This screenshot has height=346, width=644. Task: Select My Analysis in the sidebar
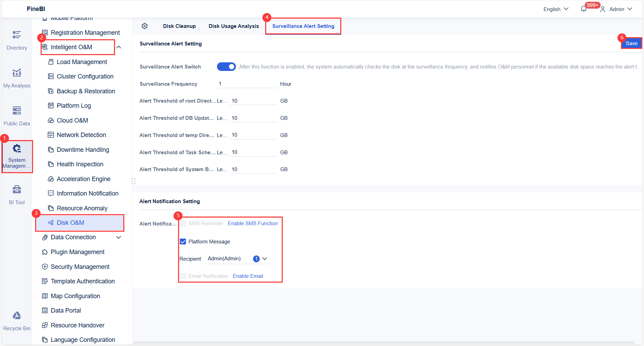16,77
